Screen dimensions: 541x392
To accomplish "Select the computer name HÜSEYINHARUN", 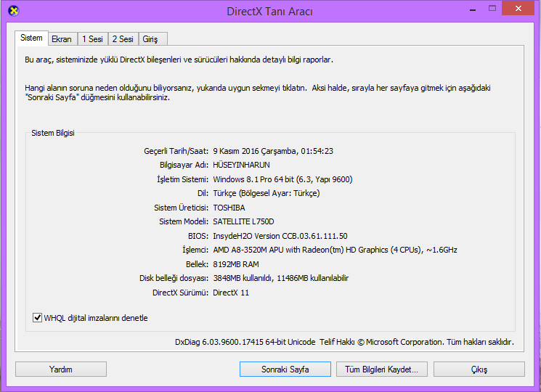I will (x=241, y=165).
